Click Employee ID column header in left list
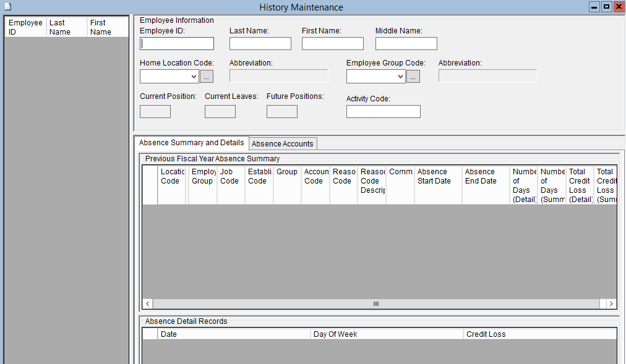The width and height of the screenshot is (626, 364). (25, 28)
